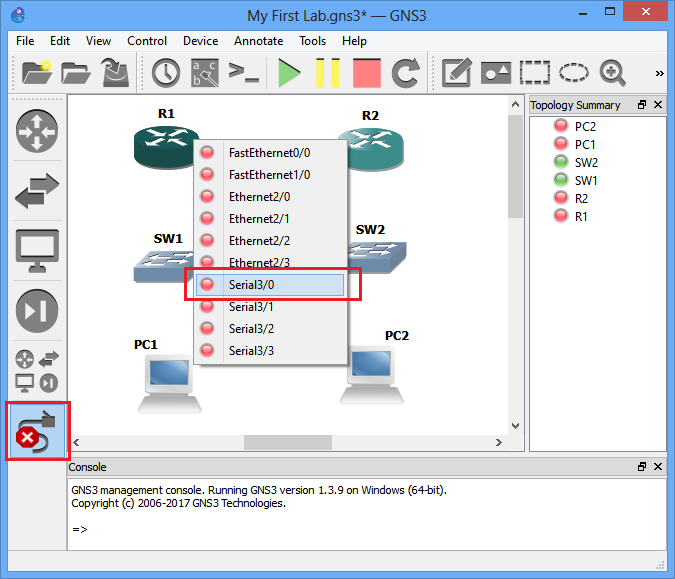Browse security devices in the sidebar
Screen dimensions: 675x579
tap(37, 311)
